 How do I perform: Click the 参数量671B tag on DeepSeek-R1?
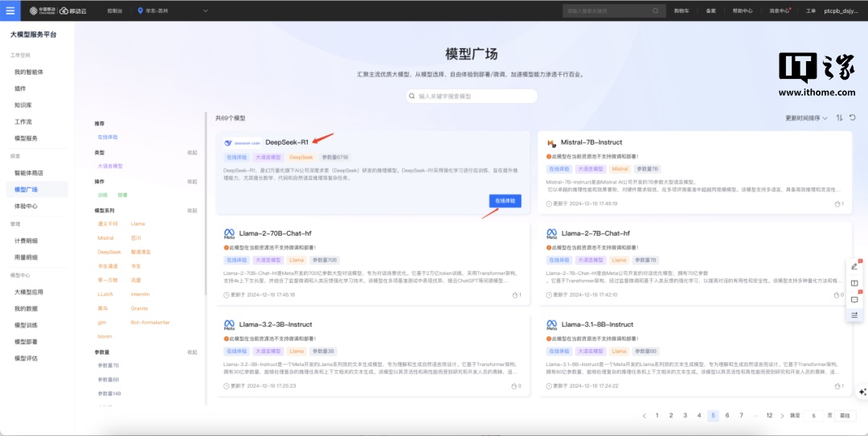pos(335,158)
